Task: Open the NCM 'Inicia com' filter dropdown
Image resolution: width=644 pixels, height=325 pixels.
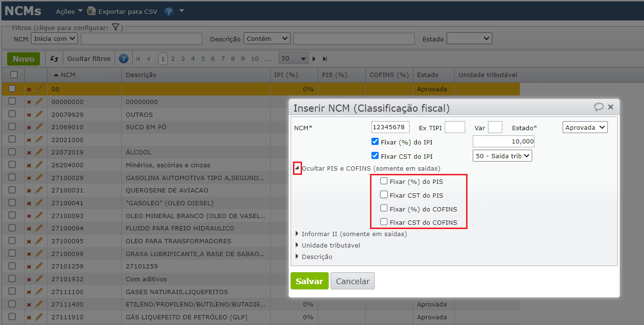Action: 54,38
